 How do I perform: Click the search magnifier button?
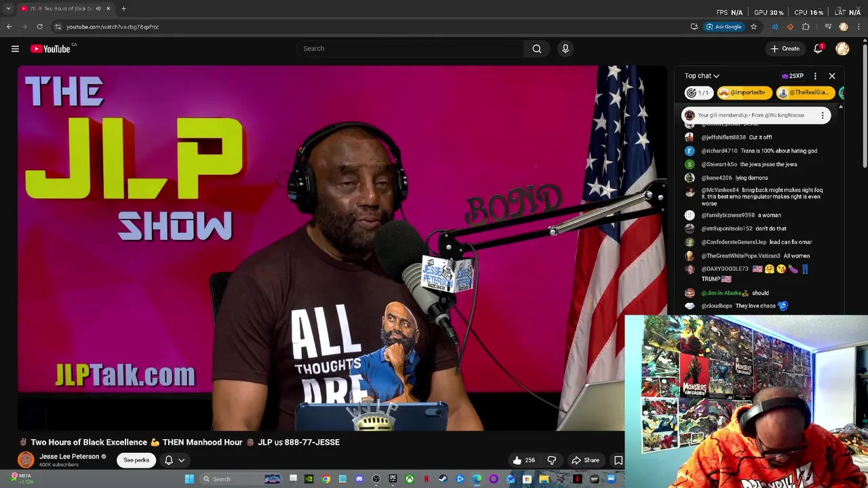pyautogui.click(x=536, y=48)
